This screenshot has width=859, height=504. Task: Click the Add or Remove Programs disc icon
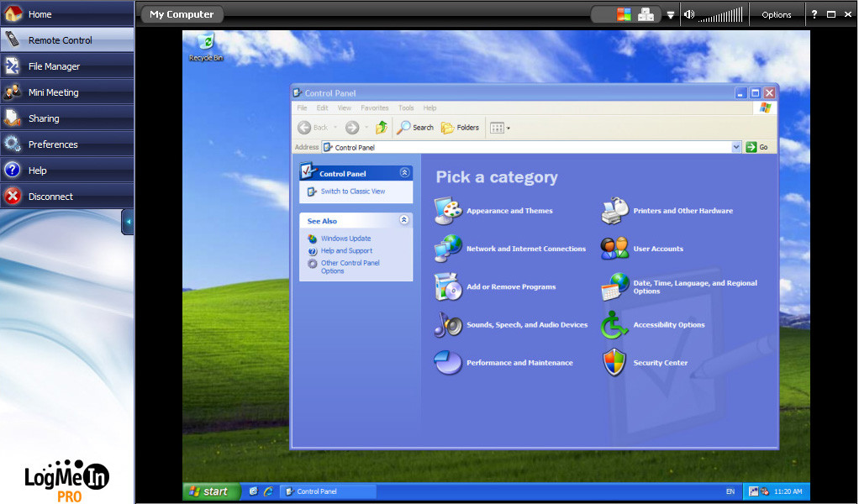[448, 286]
